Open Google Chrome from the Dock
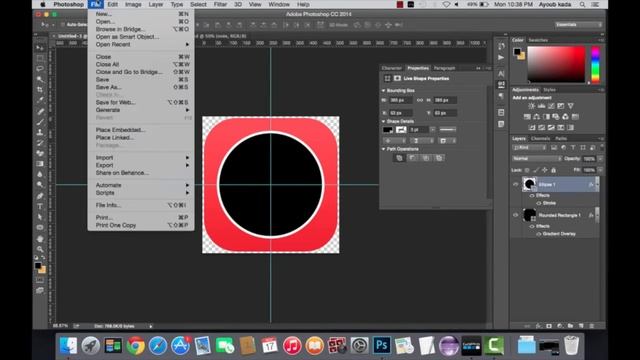This screenshot has width=640, height=360. (x=136, y=346)
